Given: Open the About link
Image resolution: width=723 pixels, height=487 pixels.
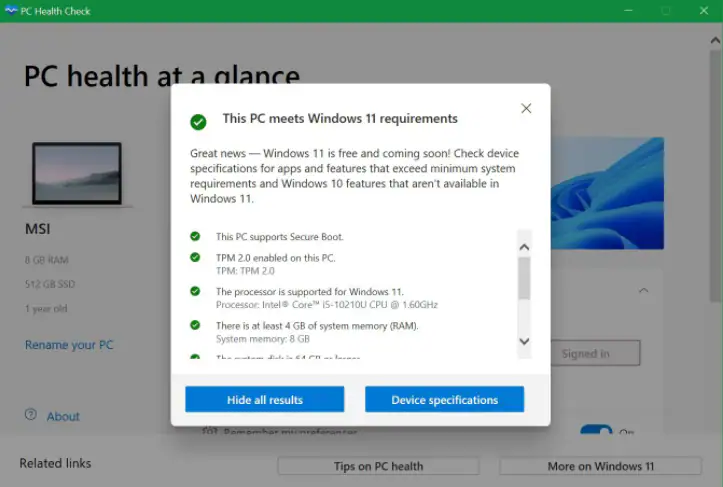Looking at the screenshot, I should (63, 416).
